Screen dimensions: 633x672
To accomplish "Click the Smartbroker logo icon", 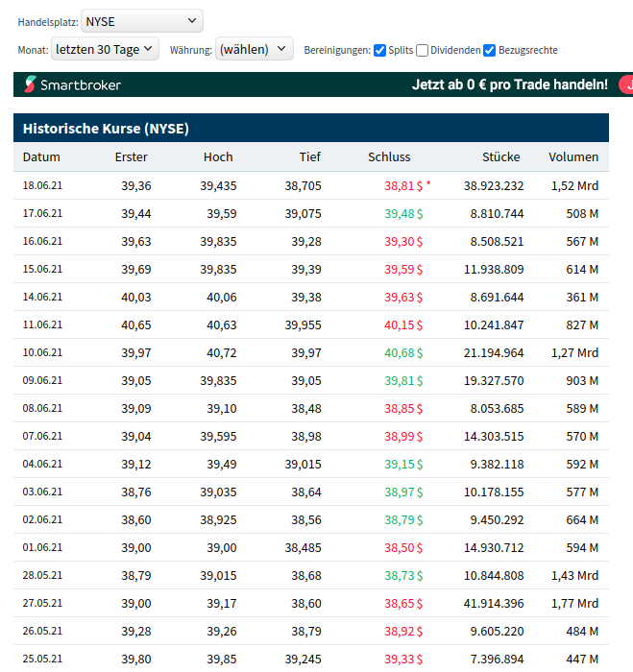I will click(x=31, y=85).
